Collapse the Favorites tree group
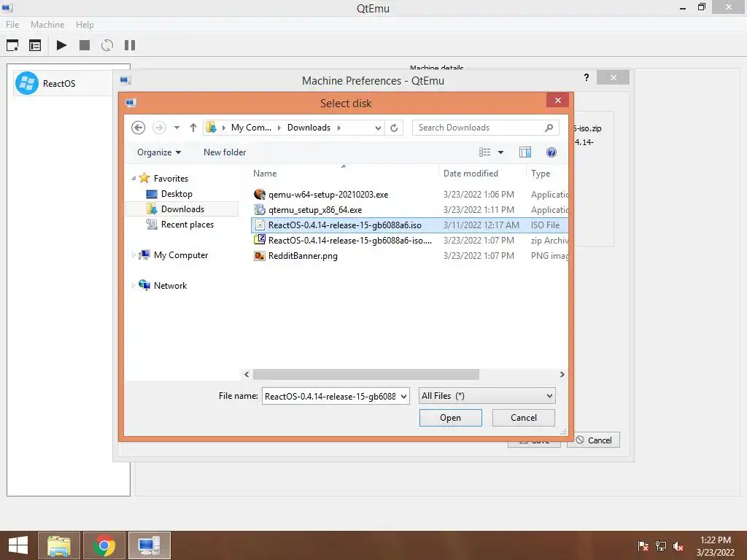This screenshot has width=747, height=560. click(x=133, y=179)
